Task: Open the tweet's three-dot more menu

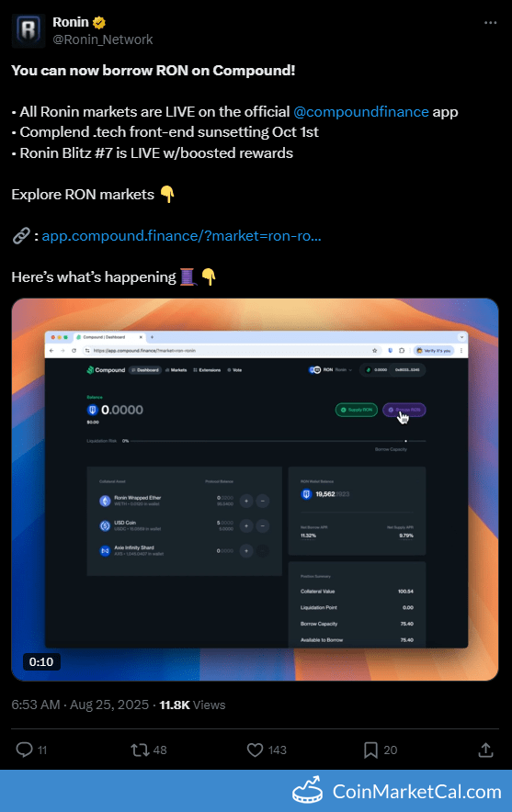Action: (x=490, y=23)
